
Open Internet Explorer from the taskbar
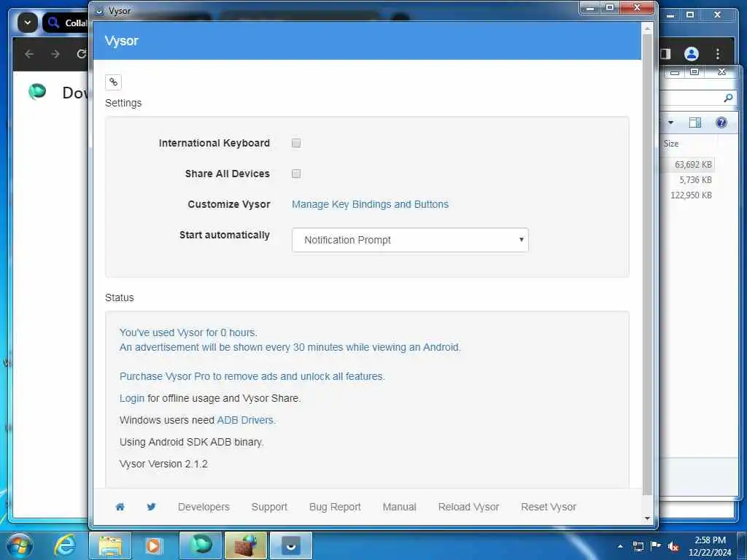pyautogui.click(x=64, y=545)
